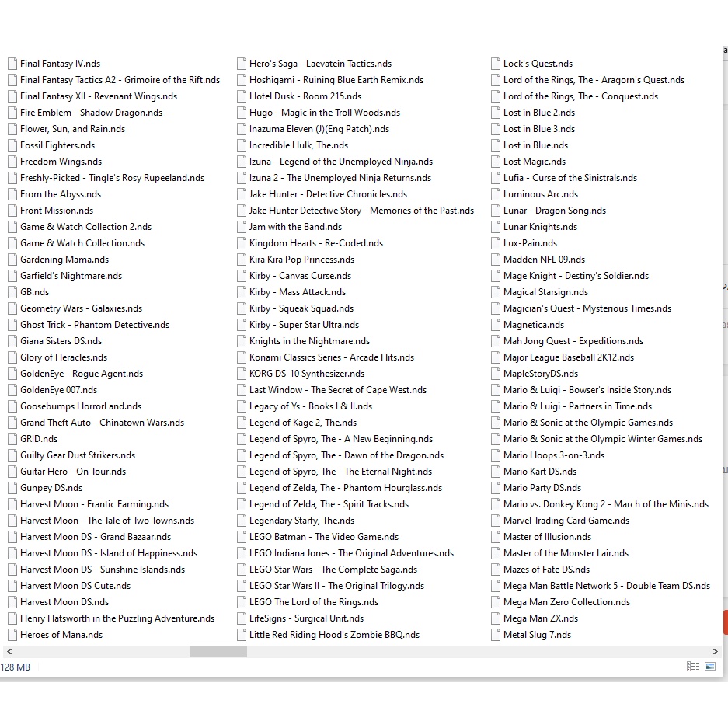Image resolution: width=728 pixels, height=728 pixels.
Task: Select Harvest Moon DS Cute.nds
Action: [x=75, y=586]
